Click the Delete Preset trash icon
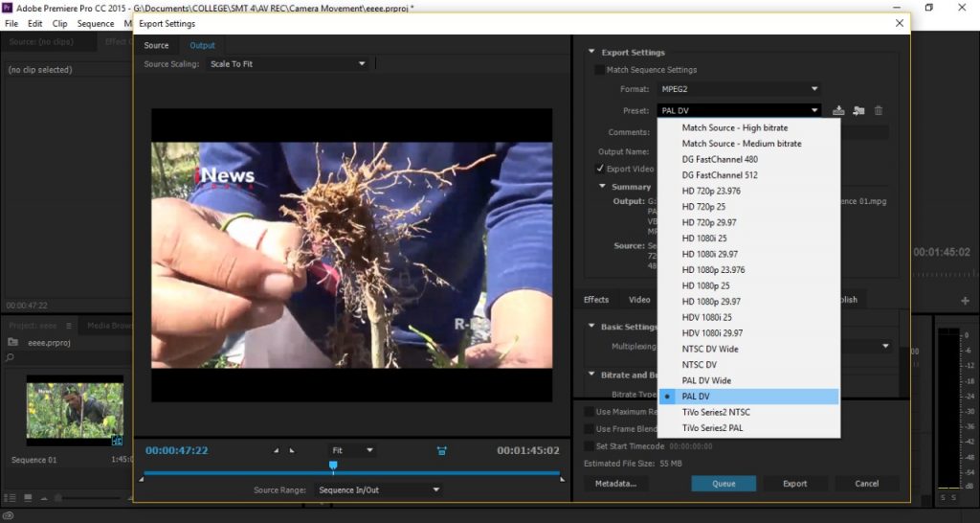Image resolution: width=980 pixels, height=523 pixels. [x=879, y=111]
